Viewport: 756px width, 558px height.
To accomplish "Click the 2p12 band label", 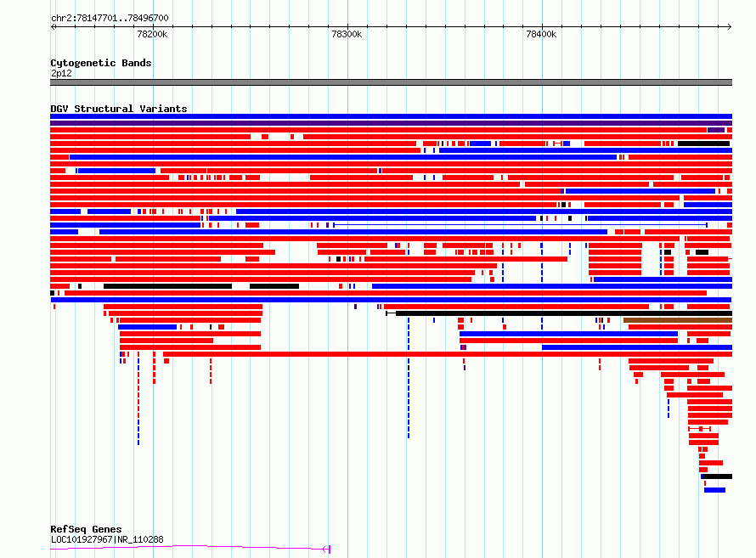I will [x=61, y=73].
